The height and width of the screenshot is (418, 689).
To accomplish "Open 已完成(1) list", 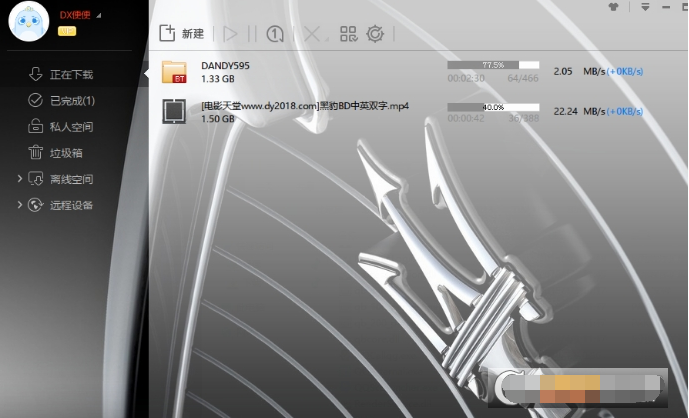I will click(73, 101).
